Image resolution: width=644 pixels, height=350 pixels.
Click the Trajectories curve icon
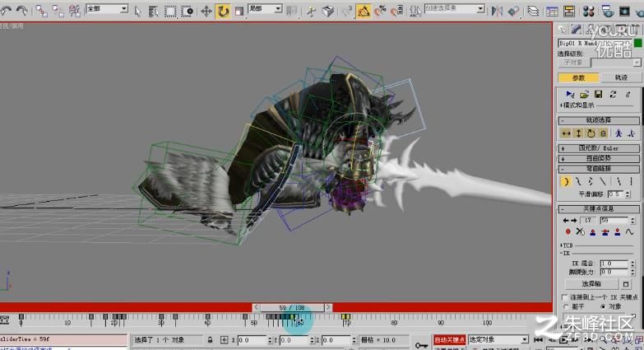(630, 232)
